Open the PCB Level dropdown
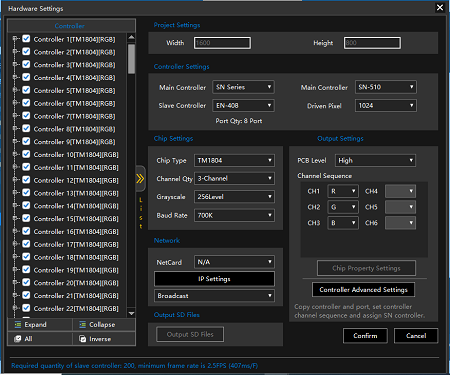The width and height of the screenshot is (450, 375). coord(375,160)
